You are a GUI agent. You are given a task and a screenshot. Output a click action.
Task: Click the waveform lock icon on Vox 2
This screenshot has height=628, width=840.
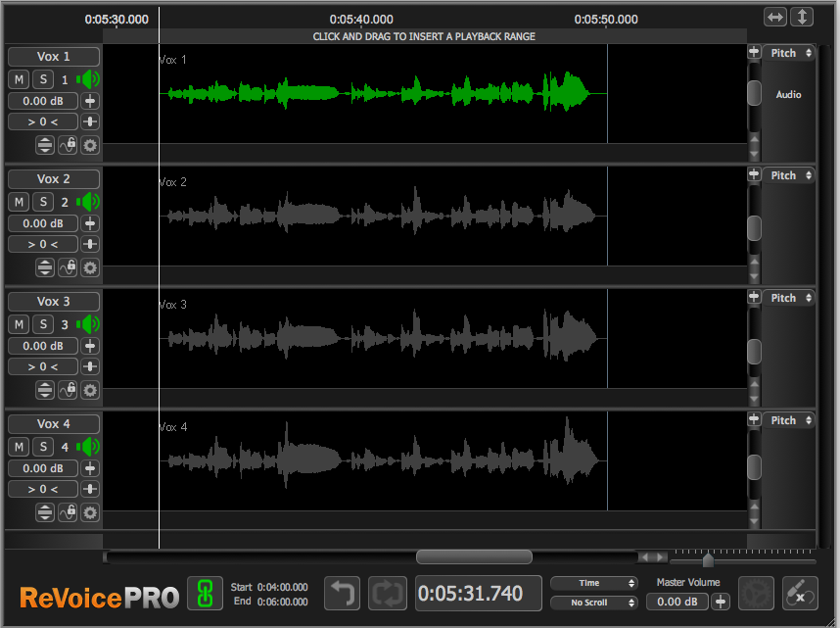tap(68, 267)
